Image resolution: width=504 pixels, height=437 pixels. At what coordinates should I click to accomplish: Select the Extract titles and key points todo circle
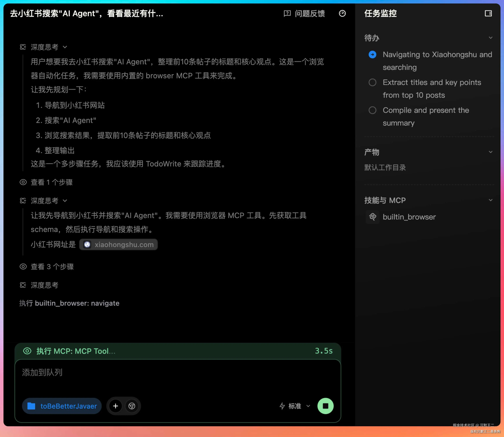coord(372,82)
